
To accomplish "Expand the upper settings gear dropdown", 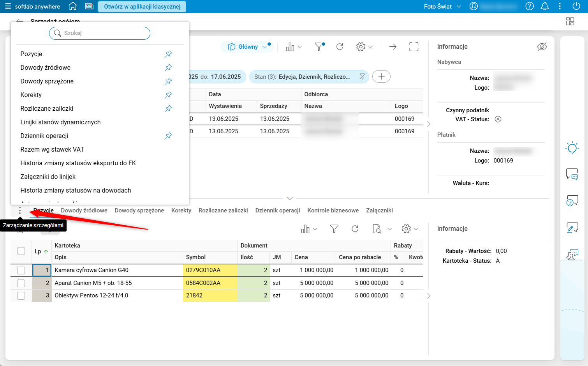I will pos(370,47).
